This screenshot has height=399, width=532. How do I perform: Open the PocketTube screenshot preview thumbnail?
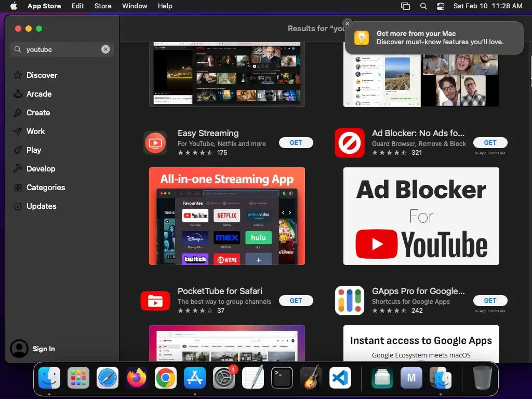point(227,343)
